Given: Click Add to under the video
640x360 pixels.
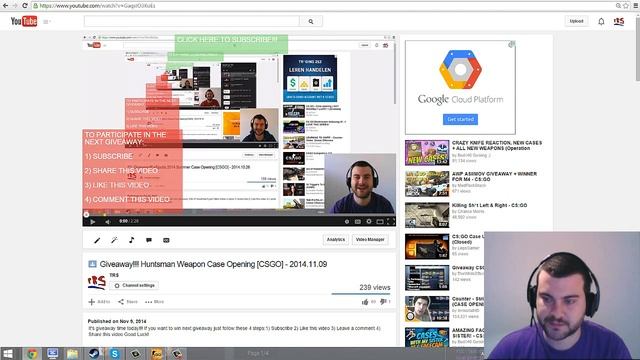Looking at the screenshot, I should (x=99, y=302).
